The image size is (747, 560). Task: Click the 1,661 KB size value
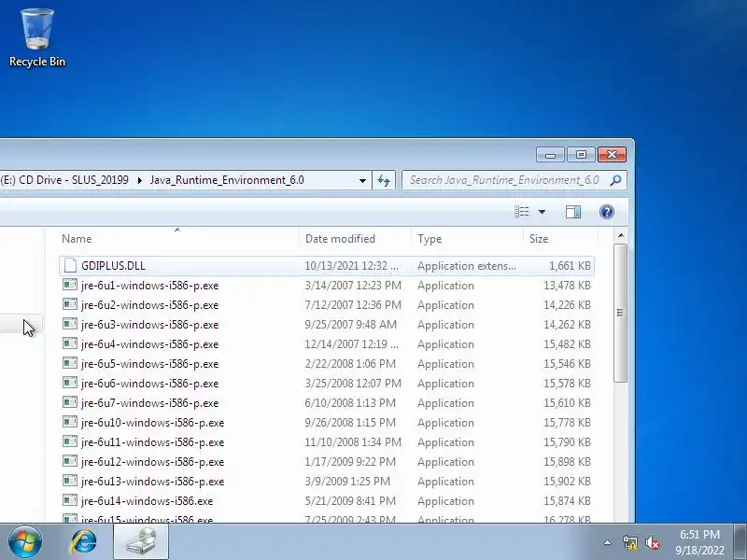570,266
